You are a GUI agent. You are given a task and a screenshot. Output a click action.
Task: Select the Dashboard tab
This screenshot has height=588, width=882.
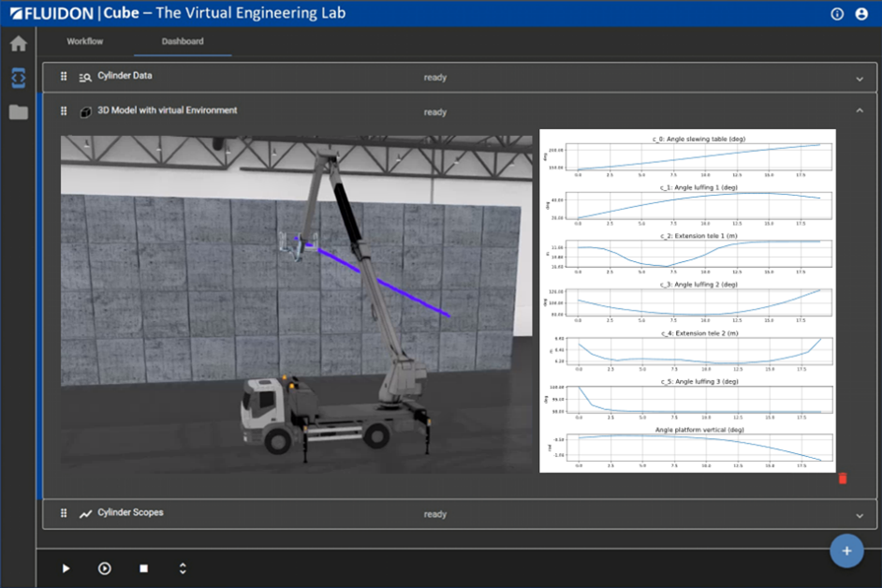(x=183, y=42)
